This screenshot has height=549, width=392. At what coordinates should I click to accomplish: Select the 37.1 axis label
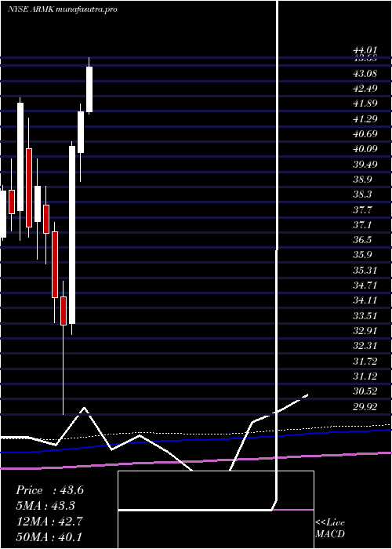362,225
